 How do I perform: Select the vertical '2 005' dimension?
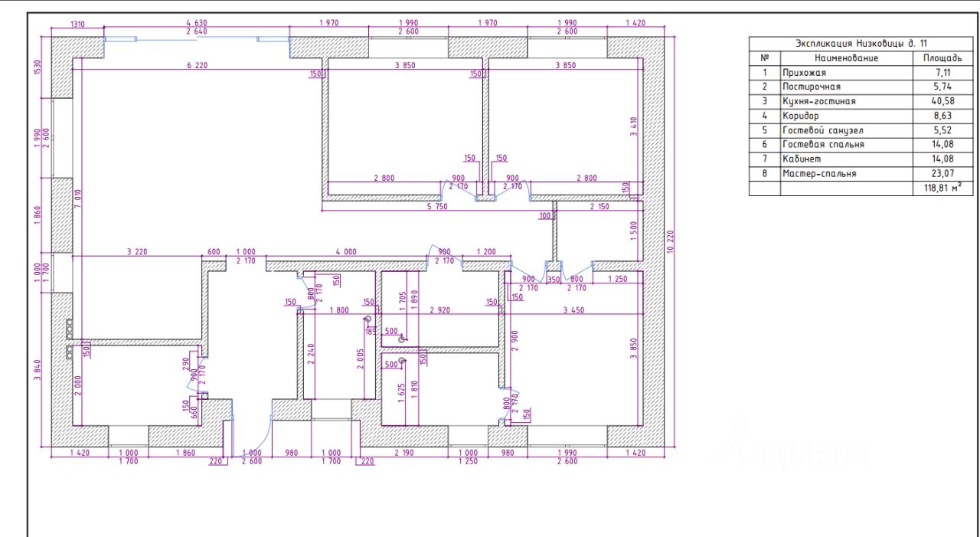[360, 357]
